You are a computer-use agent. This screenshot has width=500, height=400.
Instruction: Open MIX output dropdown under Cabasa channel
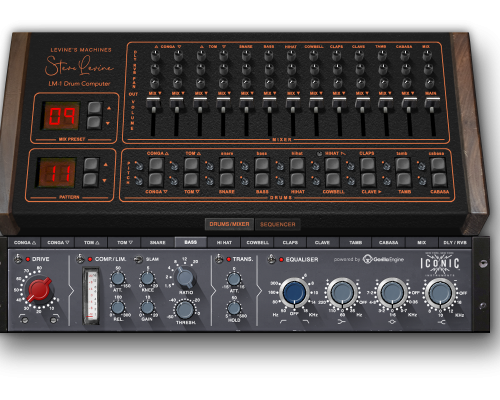point(408,93)
